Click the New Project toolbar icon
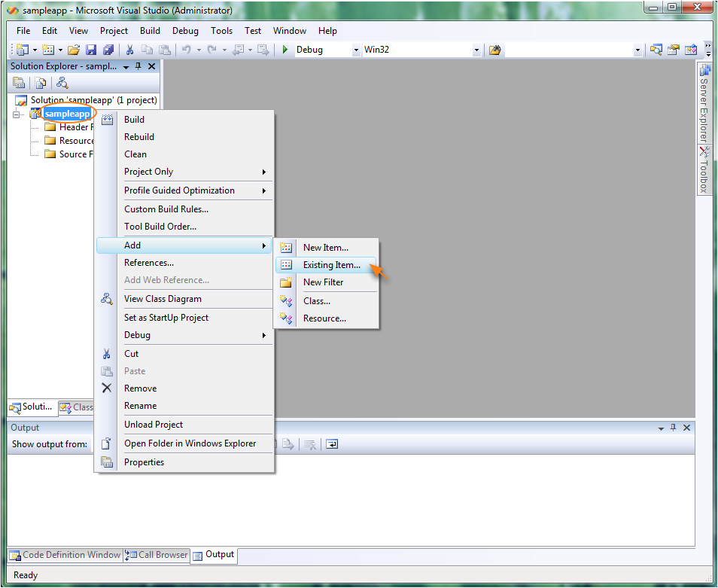Screen dimensions: 718x588 coord(23,50)
